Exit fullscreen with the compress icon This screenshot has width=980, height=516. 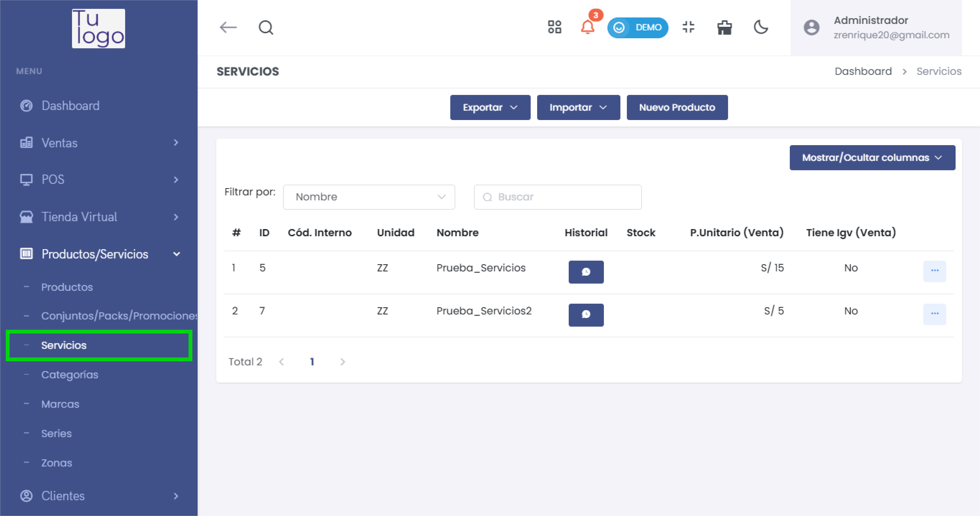pyautogui.click(x=688, y=27)
